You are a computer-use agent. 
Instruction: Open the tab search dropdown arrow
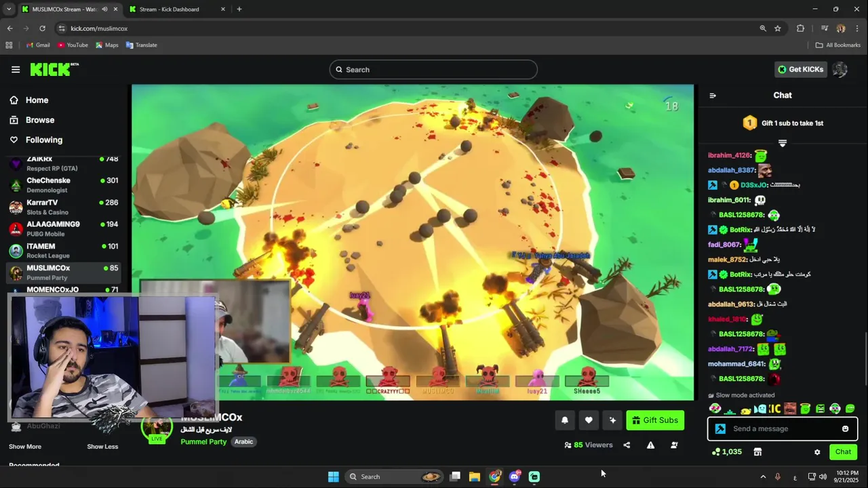(x=9, y=9)
